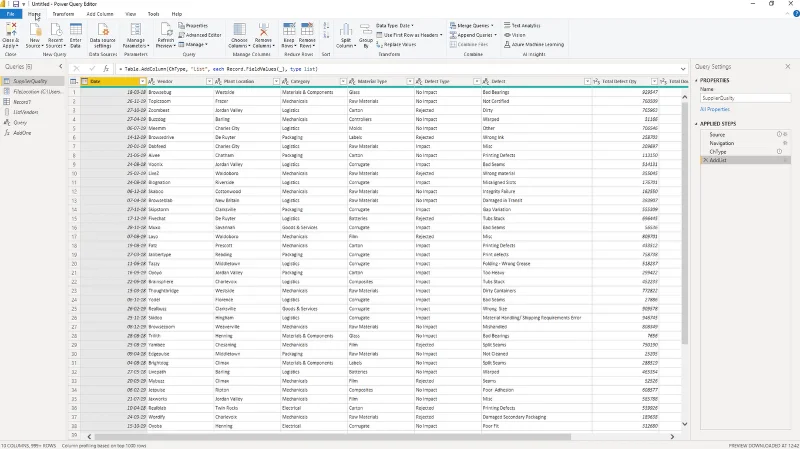The width and height of the screenshot is (800, 449).
Task: Open Use First Row as Headers dropdown
Action: 410,35
